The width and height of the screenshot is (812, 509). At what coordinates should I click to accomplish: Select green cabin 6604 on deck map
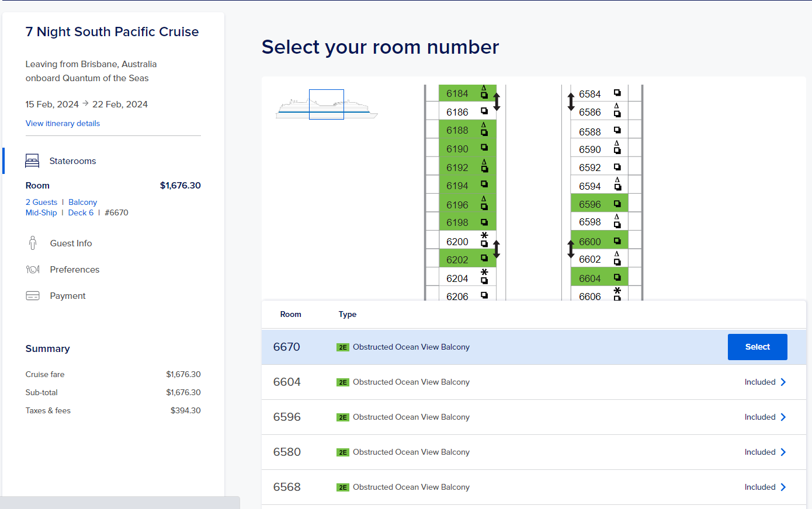pyautogui.click(x=599, y=278)
